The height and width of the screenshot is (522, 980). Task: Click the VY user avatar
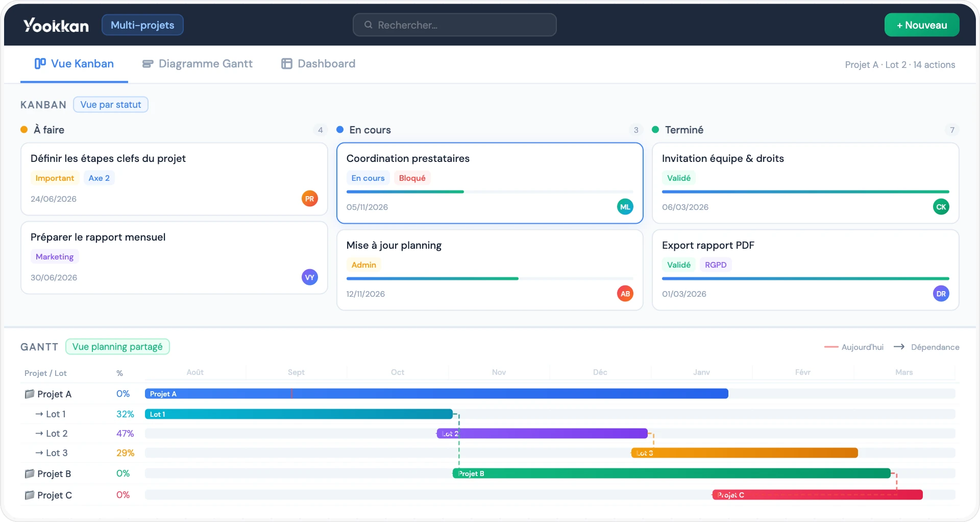coord(309,277)
